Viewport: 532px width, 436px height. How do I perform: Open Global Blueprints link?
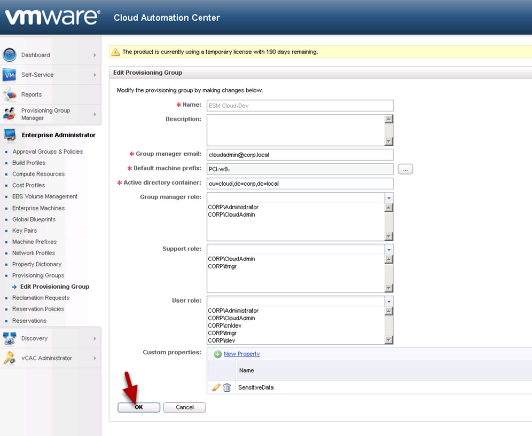34,219
